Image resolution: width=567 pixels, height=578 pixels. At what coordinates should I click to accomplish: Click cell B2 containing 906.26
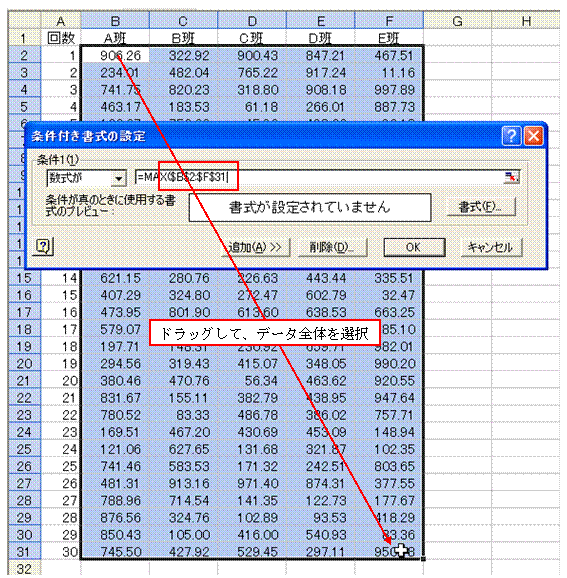[x=115, y=55]
